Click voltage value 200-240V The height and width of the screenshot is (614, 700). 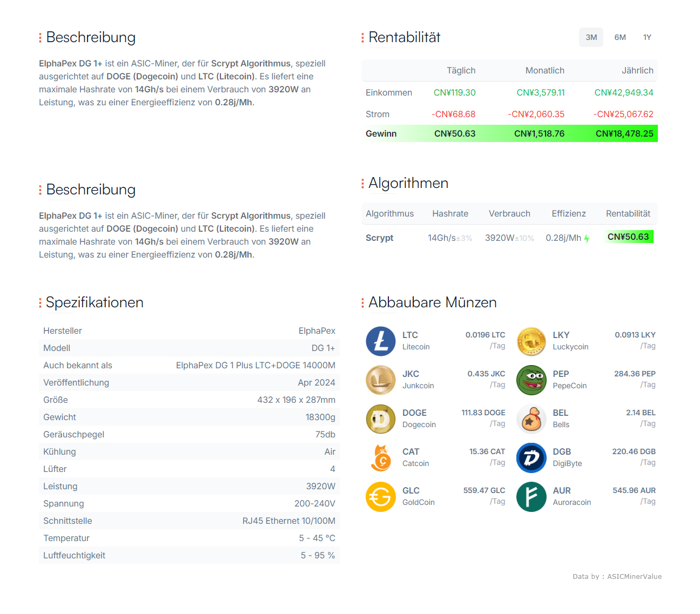[315, 503]
